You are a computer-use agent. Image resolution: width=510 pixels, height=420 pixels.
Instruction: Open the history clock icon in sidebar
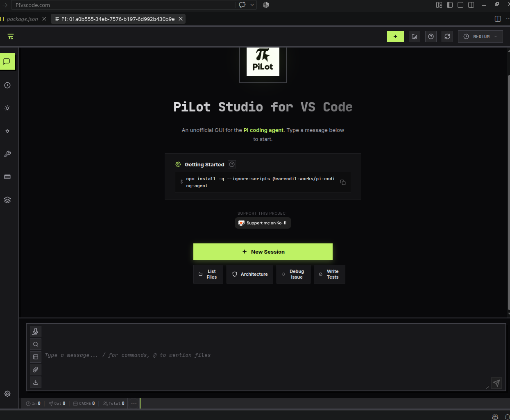pyautogui.click(x=7, y=85)
